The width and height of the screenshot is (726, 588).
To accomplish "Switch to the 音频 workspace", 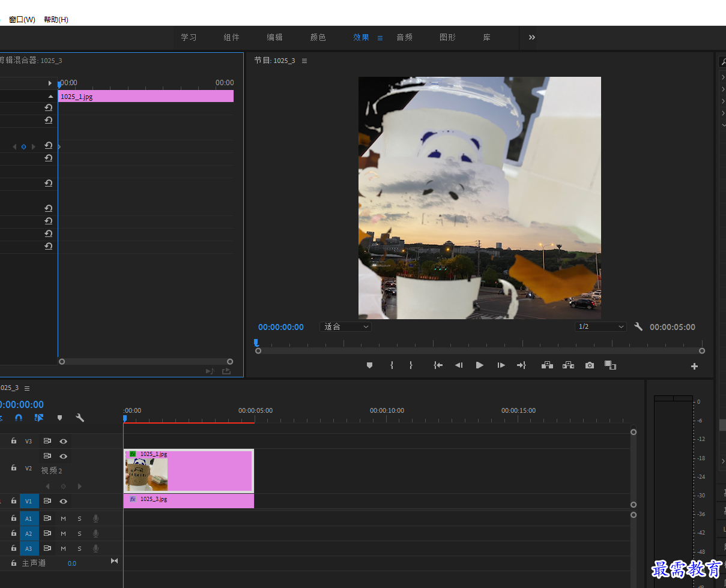I will (x=404, y=37).
